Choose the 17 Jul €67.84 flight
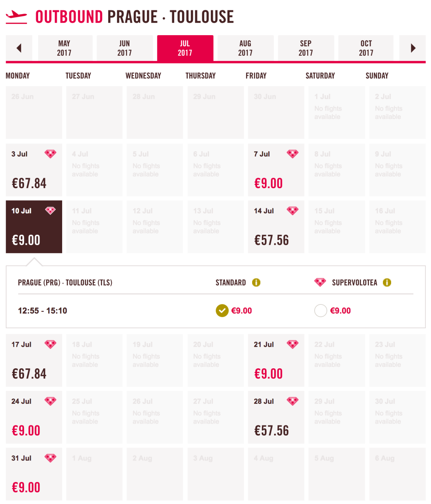Screen dimensions: 431x504 coord(34,360)
